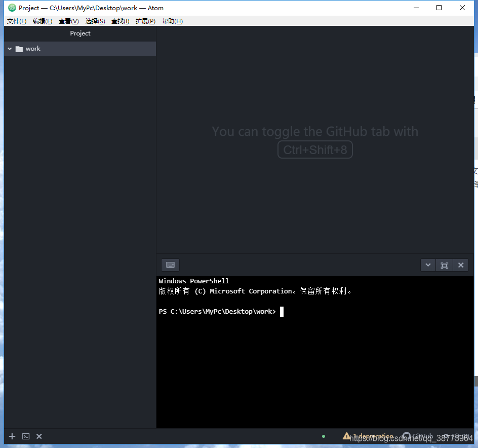Add a new terminal with plus icon

coord(12,436)
